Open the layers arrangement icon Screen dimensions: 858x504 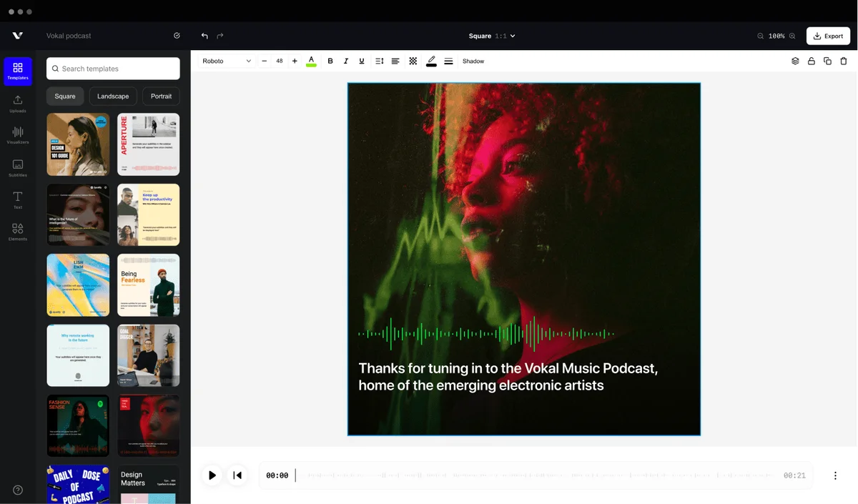pyautogui.click(x=795, y=61)
